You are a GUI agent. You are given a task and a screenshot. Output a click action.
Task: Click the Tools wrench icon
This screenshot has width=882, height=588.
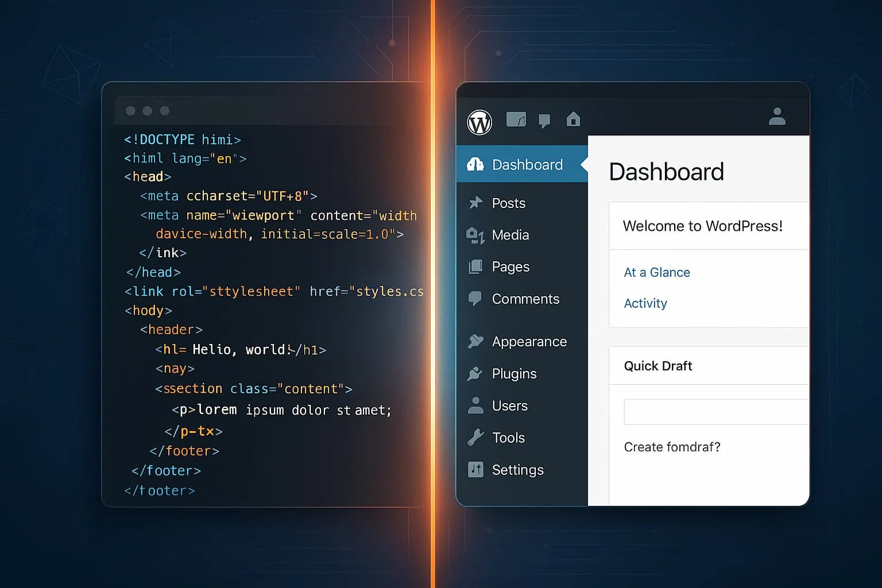tap(475, 438)
